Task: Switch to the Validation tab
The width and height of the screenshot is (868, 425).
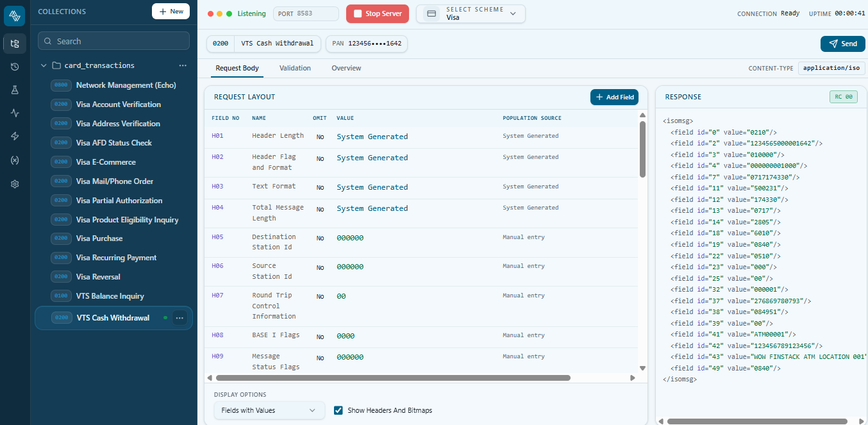Action: 295,68
